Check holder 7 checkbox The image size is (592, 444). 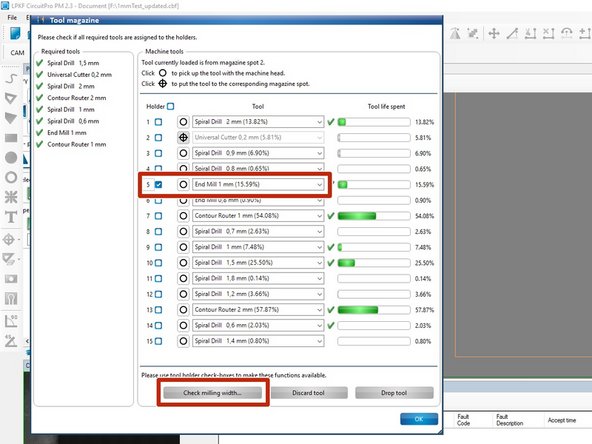[159, 216]
